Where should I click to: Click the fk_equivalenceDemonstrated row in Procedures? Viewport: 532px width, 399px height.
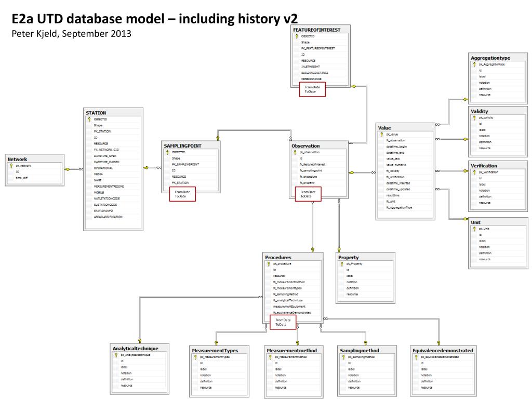(293, 313)
